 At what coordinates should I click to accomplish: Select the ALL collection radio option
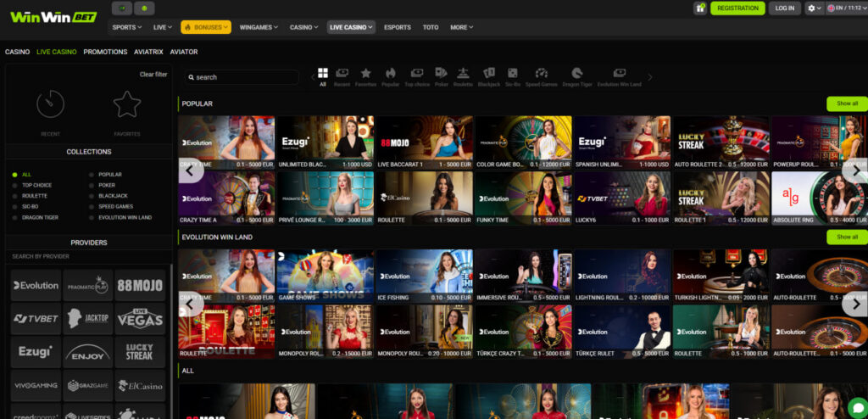coord(21,175)
